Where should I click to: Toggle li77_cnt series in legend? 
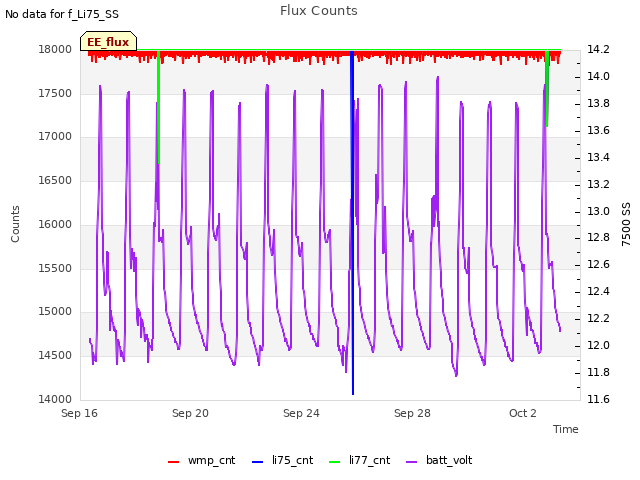click(x=360, y=460)
